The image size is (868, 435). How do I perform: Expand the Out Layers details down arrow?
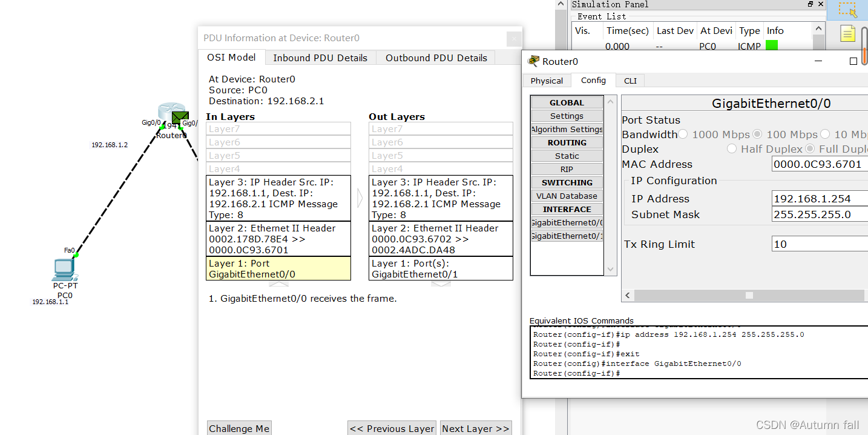pos(441,283)
